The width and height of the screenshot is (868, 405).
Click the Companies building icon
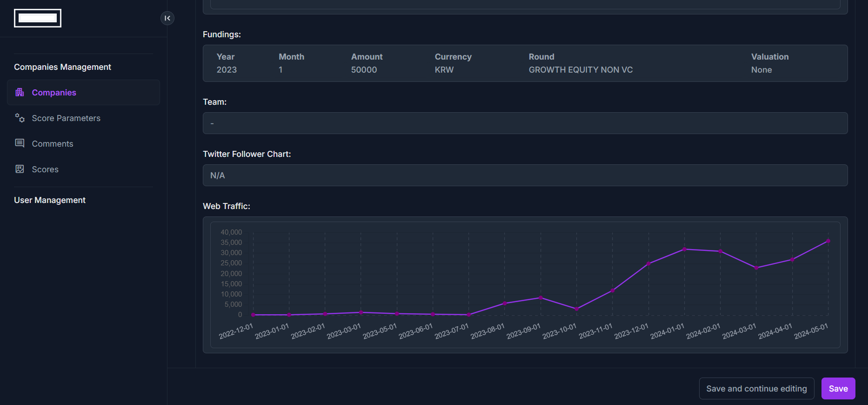(x=20, y=92)
